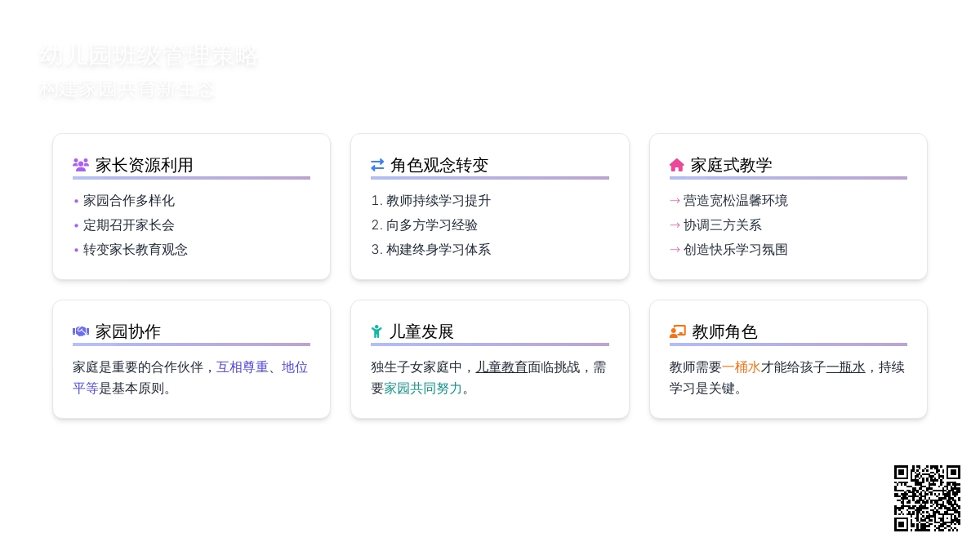Click the child icon beside 儿童发展
Screen dimensions: 980x551
(376, 331)
